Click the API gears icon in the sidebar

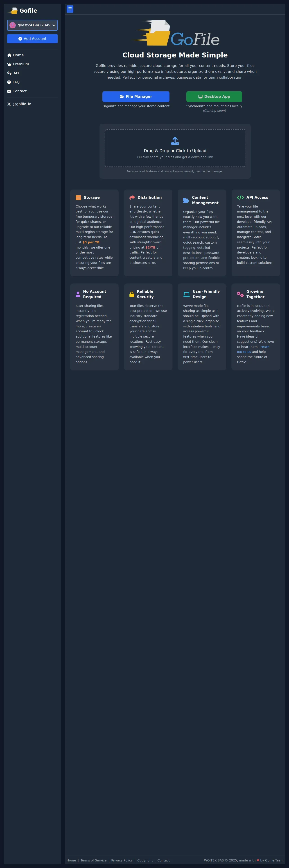click(x=9, y=73)
